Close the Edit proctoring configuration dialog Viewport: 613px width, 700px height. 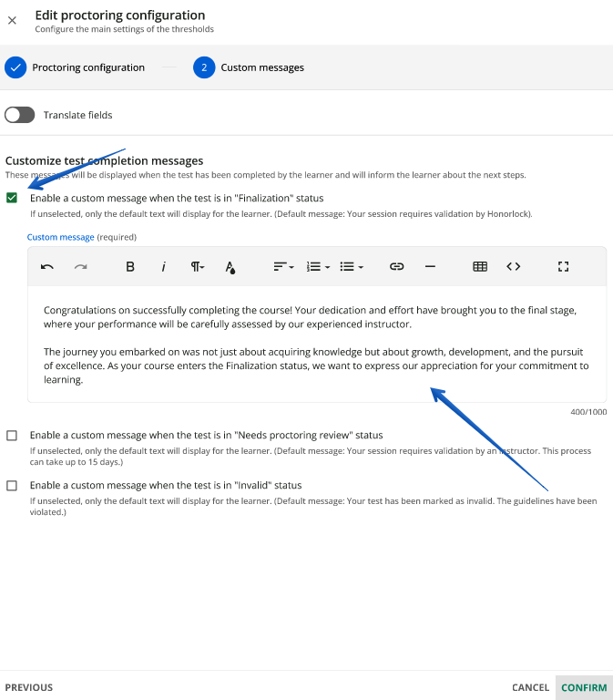tap(12, 21)
